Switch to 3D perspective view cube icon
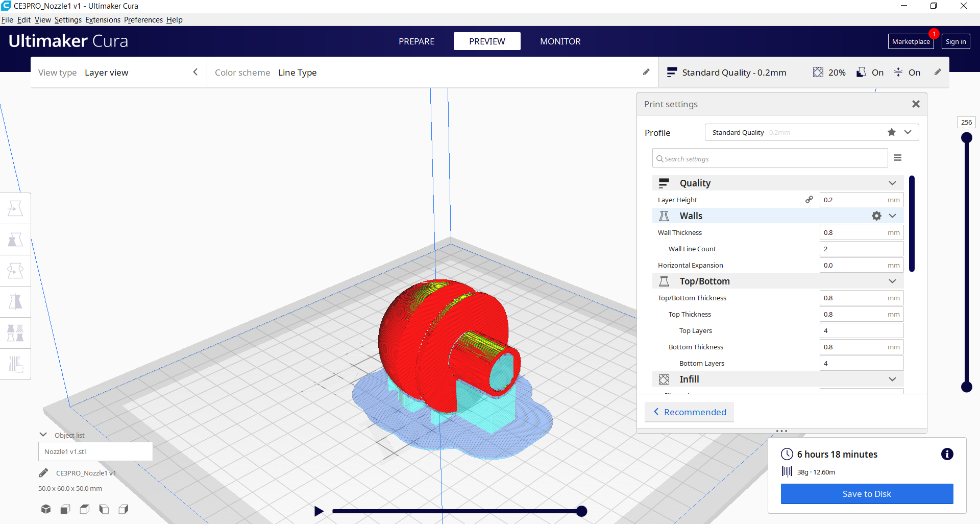Image resolution: width=980 pixels, height=524 pixels. click(46, 509)
